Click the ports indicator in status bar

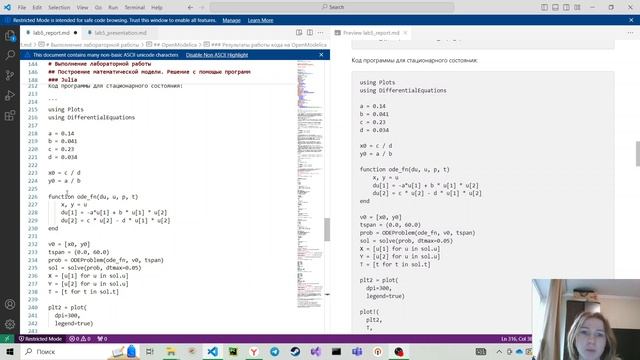pyautogui.click(x=102, y=339)
